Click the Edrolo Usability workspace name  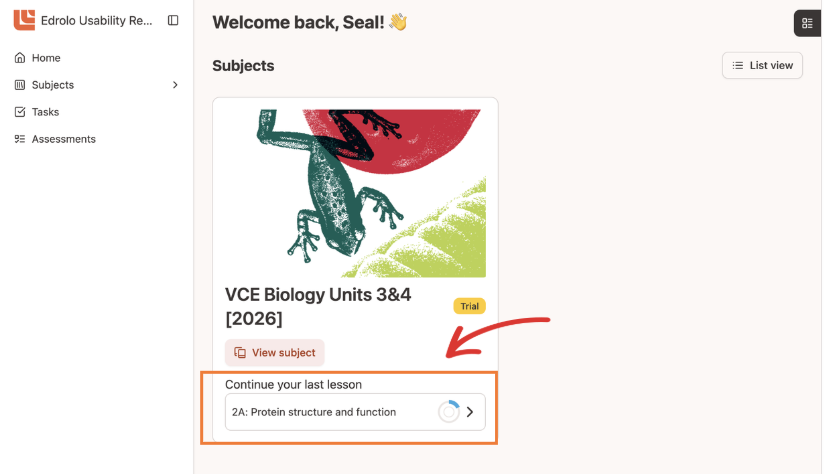98,20
